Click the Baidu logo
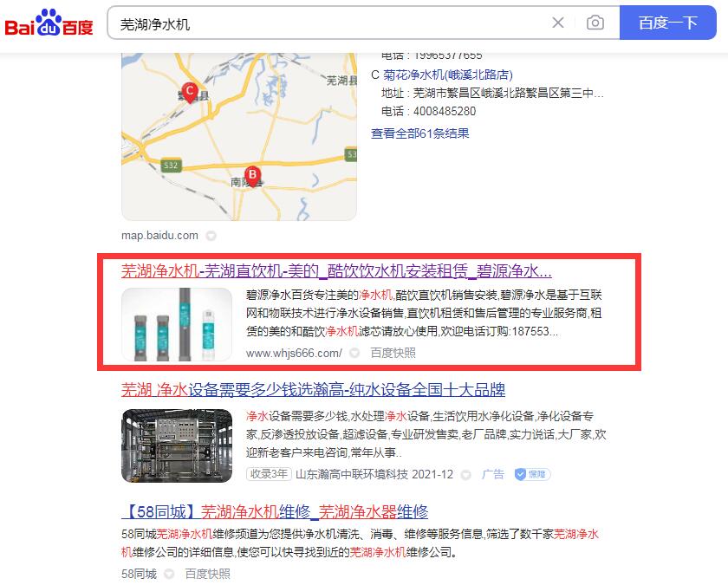This screenshot has width=728, height=585. point(49,23)
